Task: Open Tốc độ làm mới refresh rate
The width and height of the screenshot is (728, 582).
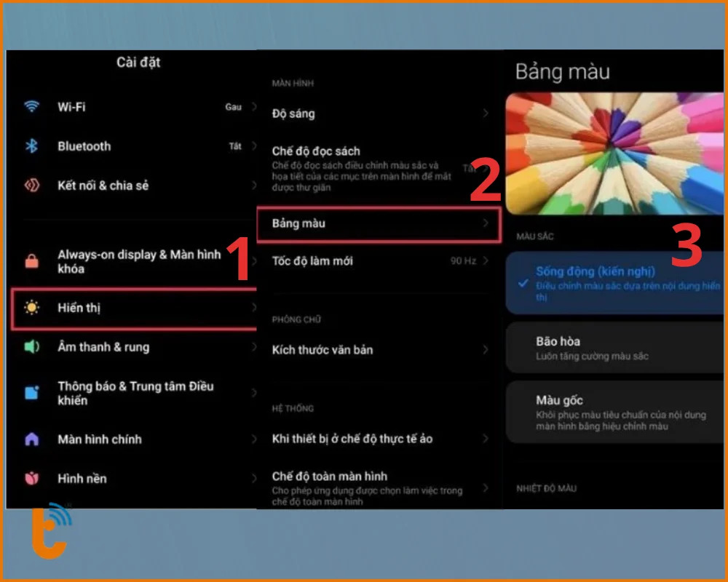Action: tap(380, 261)
